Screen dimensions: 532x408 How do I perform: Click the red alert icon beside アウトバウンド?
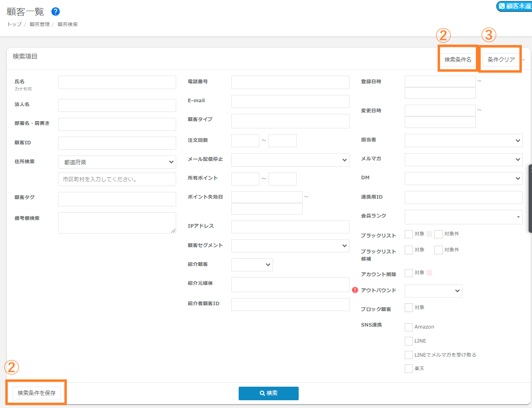[x=355, y=290]
